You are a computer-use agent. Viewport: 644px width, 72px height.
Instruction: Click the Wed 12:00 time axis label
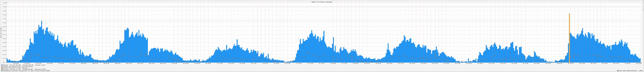point(129,63)
